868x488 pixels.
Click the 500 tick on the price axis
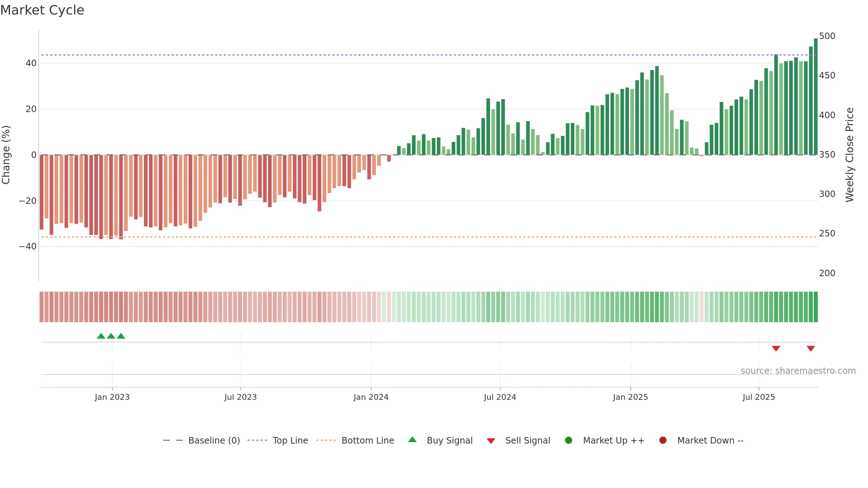[x=827, y=36]
